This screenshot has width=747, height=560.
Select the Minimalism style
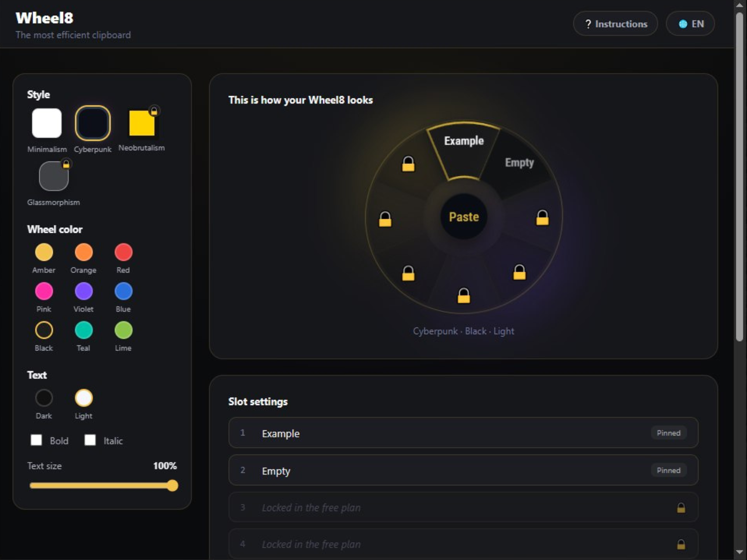point(47,123)
